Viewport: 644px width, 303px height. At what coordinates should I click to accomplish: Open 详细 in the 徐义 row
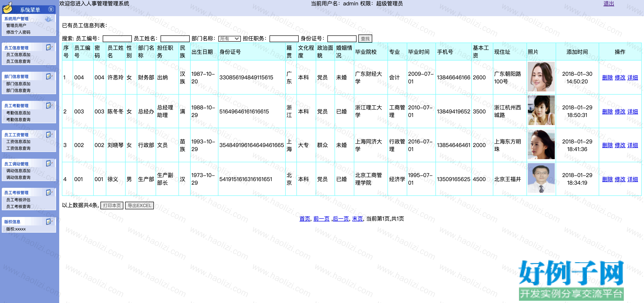tap(633, 179)
